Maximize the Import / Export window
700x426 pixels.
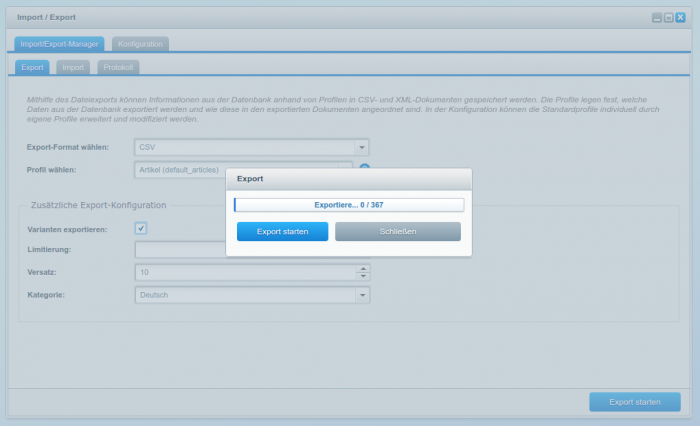tap(669, 18)
